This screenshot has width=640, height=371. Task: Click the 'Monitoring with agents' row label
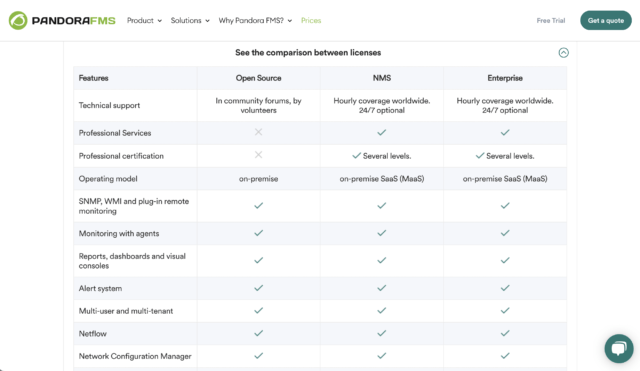[119, 233]
